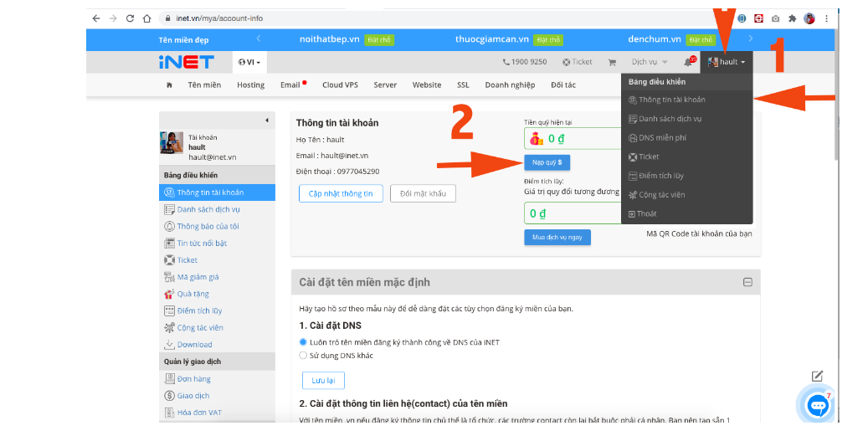Click the edit note icon above chat
Viewport: 868px width, 431px height.
click(x=817, y=377)
